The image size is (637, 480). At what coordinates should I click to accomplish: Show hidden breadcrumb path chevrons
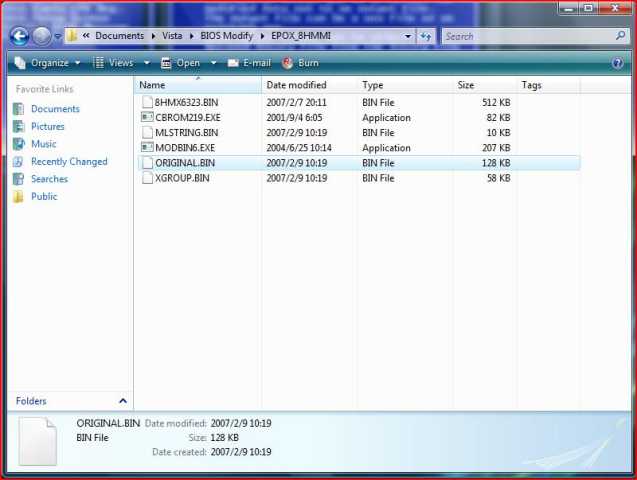86,36
